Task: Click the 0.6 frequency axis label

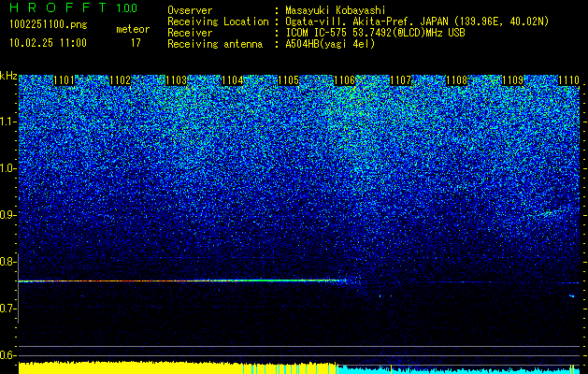Action: (x=8, y=355)
